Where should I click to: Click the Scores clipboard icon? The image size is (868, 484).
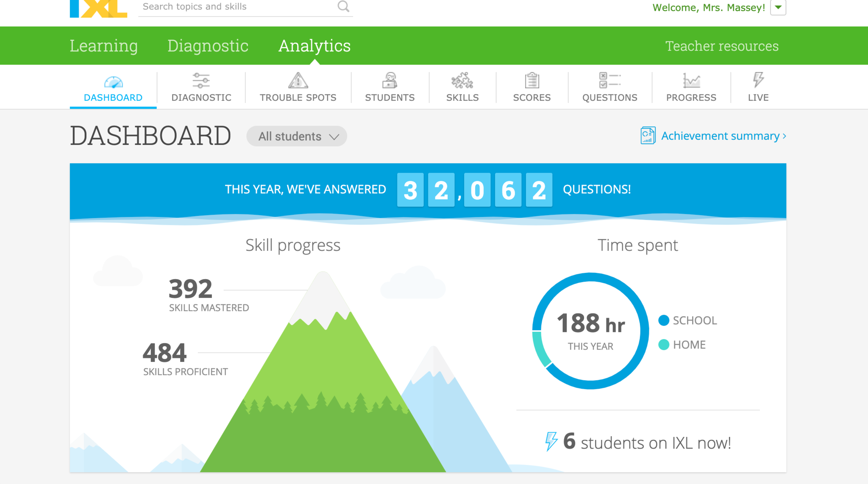pos(531,80)
